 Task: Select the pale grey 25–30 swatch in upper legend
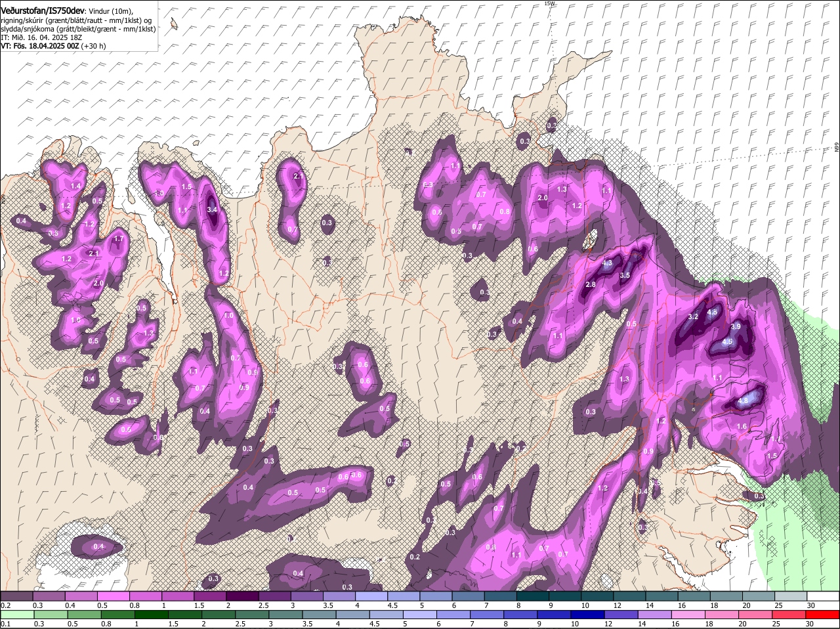click(791, 596)
